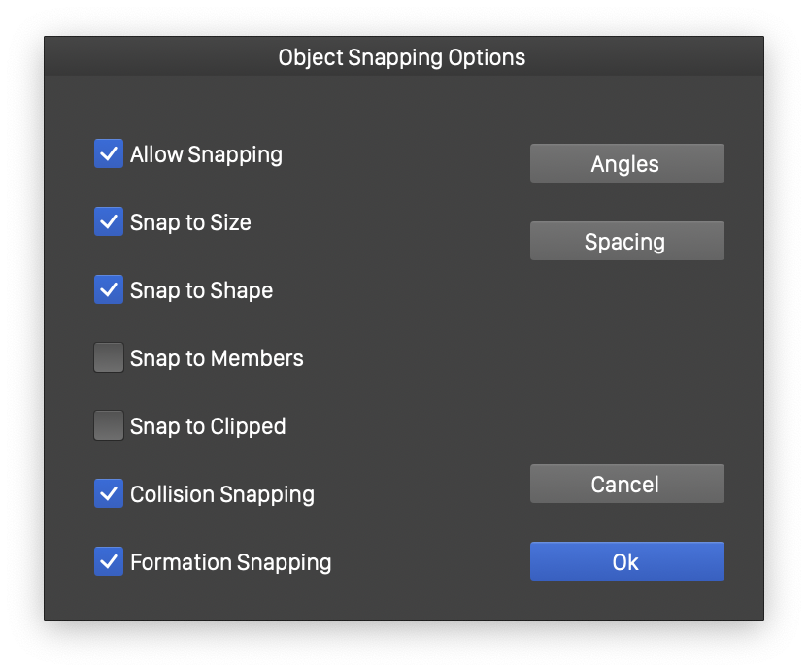Disable the Snap to Size checkbox
The image size is (808, 672).
(x=109, y=221)
